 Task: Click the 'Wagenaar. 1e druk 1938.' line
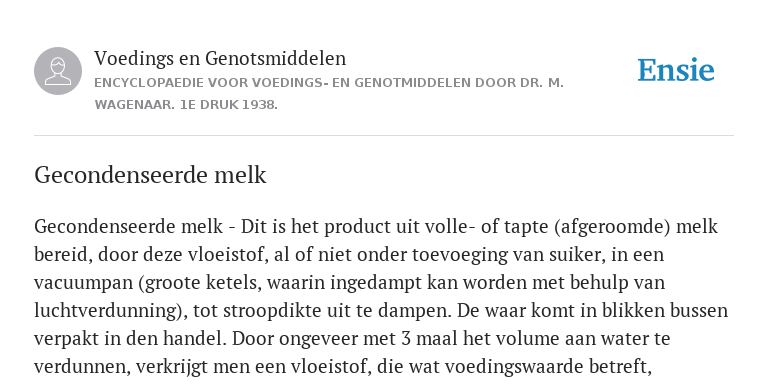[x=186, y=105]
